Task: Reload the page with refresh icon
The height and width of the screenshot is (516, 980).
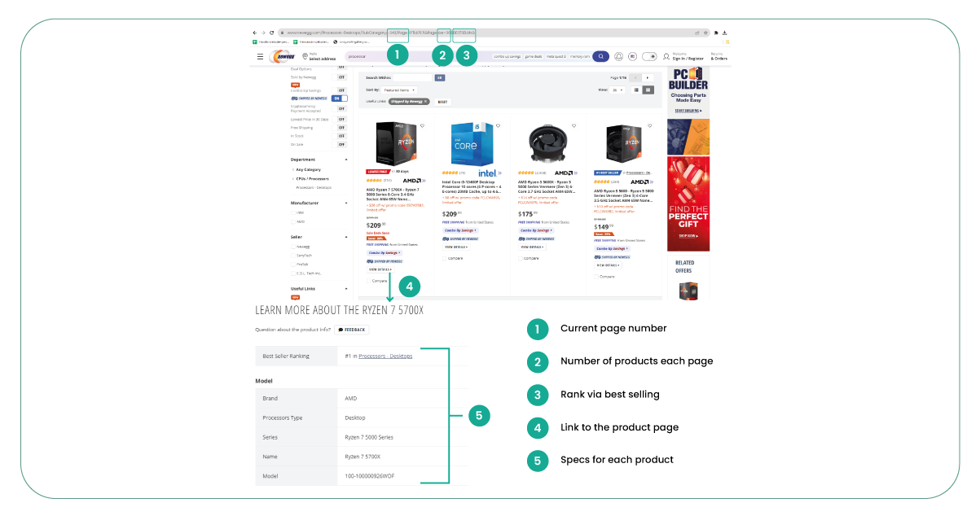Action: click(x=272, y=33)
